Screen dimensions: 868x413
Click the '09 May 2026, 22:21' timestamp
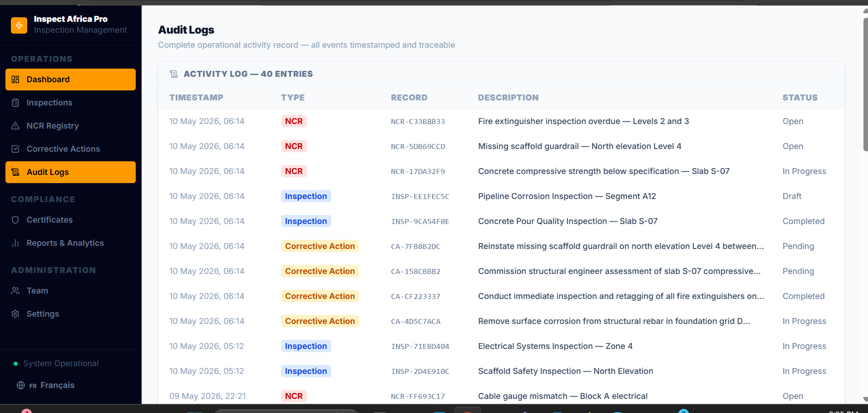pos(207,396)
